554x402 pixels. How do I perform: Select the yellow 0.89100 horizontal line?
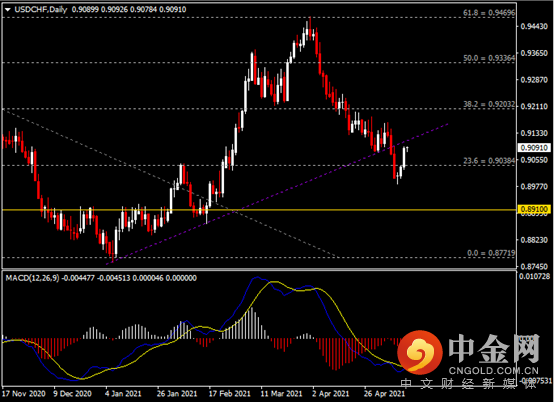tap(259, 210)
